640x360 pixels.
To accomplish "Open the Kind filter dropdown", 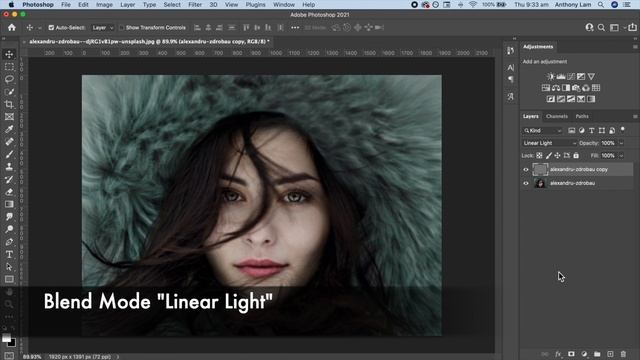I will 542,131.
